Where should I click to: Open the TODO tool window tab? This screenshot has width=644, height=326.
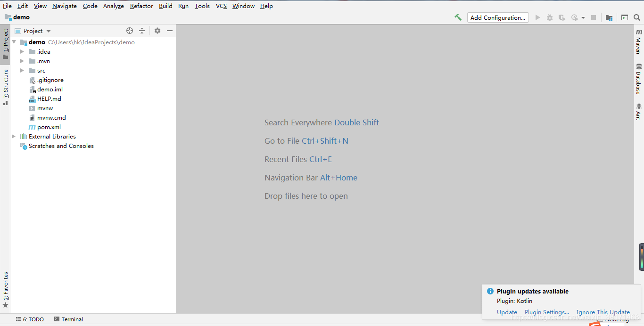point(30,319)
